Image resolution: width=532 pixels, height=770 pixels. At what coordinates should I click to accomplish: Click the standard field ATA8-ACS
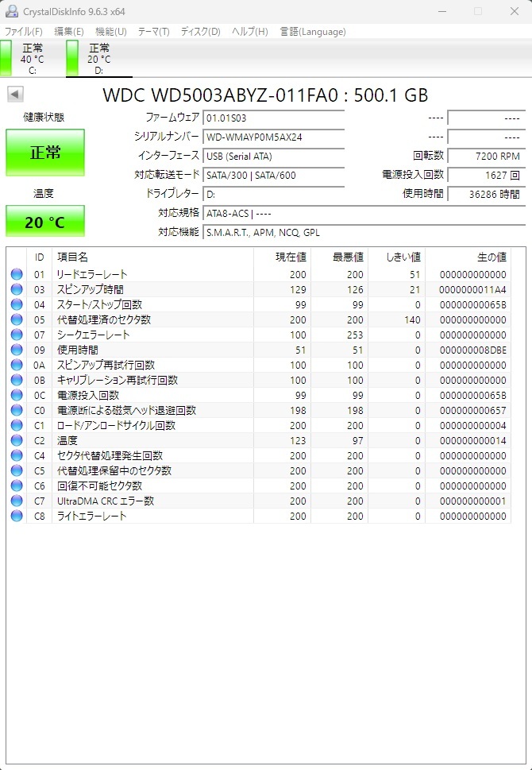click(x=364, y=213)
